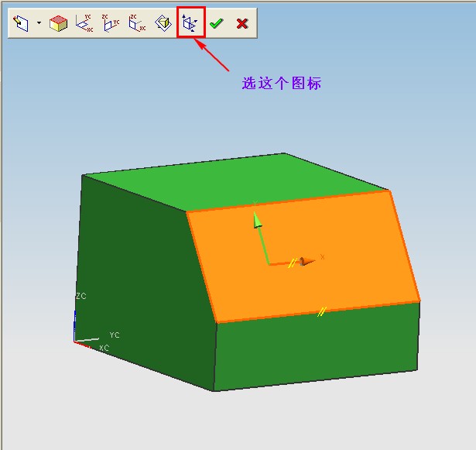The height and width of the screenshot is (450, 476).
Task: Choose the YC-ZC plane icon
Action: pos(111,23)
